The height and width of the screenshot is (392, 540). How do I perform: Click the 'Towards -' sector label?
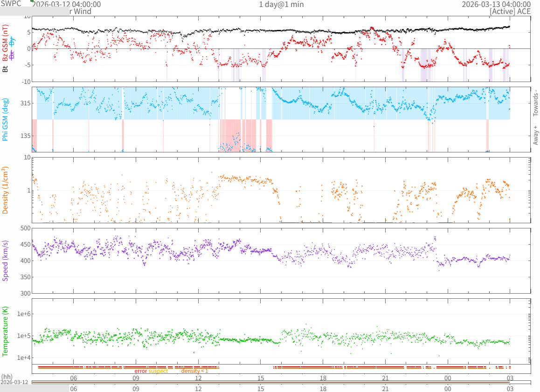click(x=535, y=103)
